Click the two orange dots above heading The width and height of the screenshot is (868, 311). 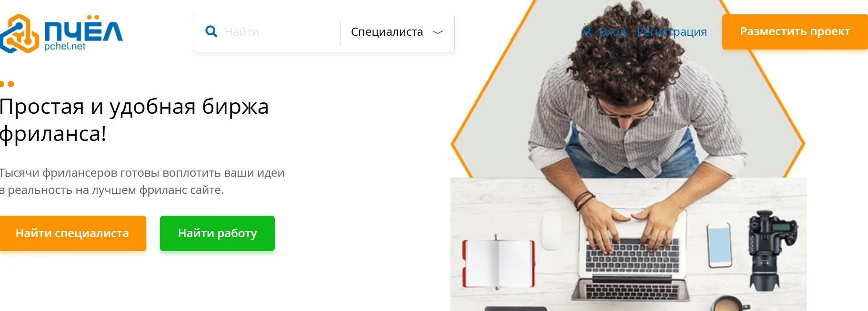coord(7,84)
